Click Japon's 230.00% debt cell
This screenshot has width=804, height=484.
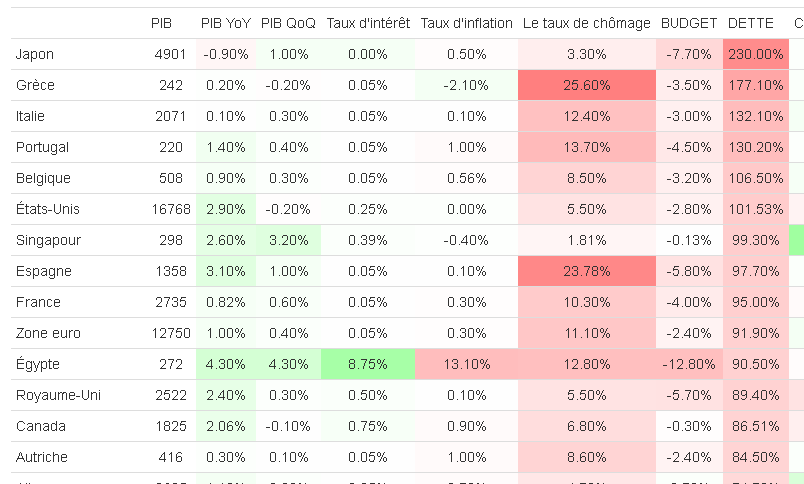tap(756, 54)
